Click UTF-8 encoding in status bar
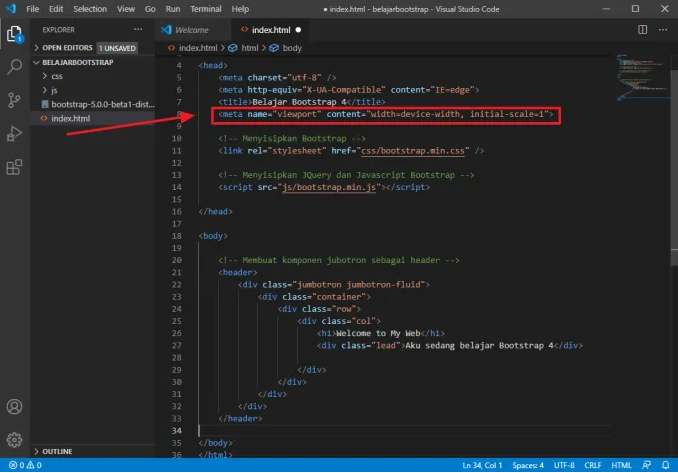 click(564, 465)
